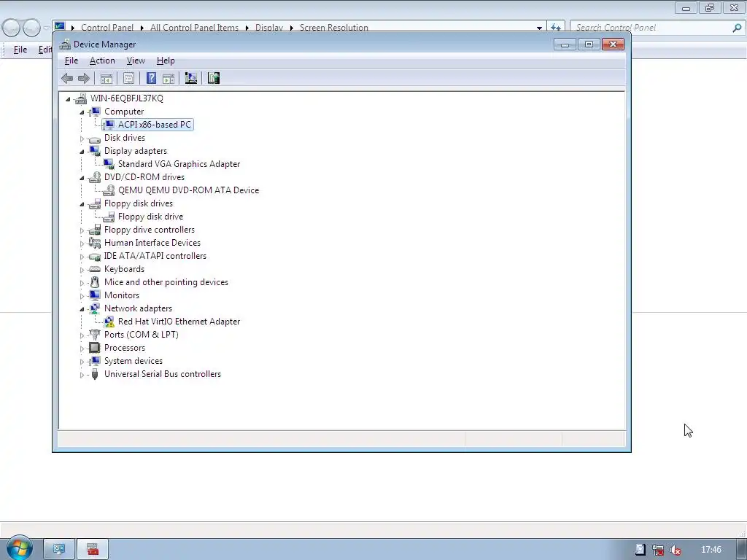Image resolution: width=747 pixels, height=560 pixels.
Task: Open Properties via the toolbar icon
Action: pyautogui.click(x=128, y=79)
